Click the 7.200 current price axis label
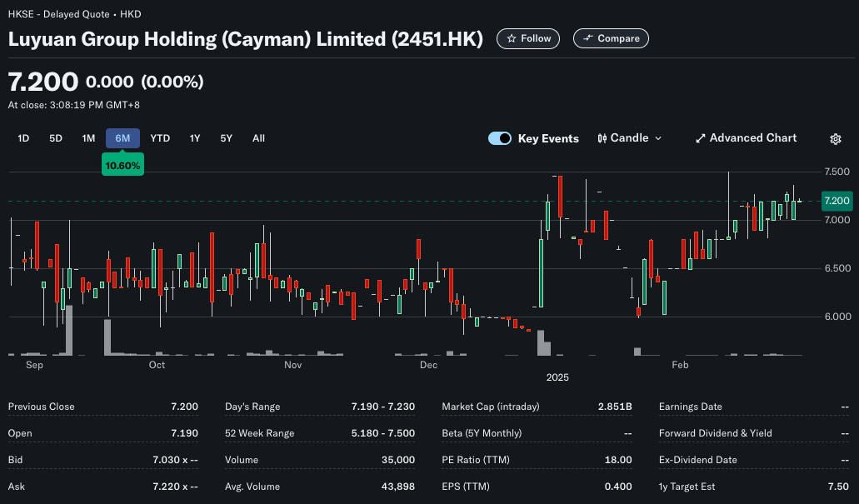This screenshot has height=504, width=859. [837, 201]
